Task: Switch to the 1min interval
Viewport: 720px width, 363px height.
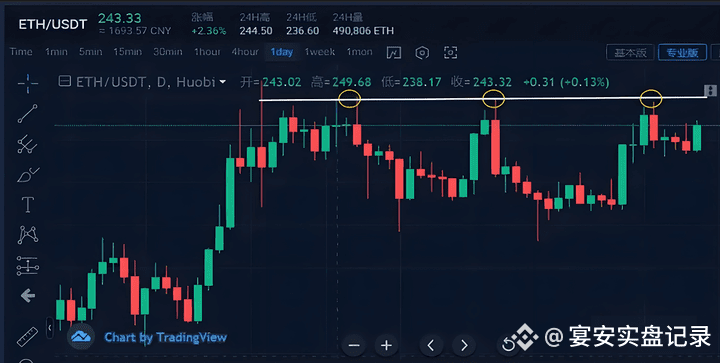Action: (x=56, y=52)
